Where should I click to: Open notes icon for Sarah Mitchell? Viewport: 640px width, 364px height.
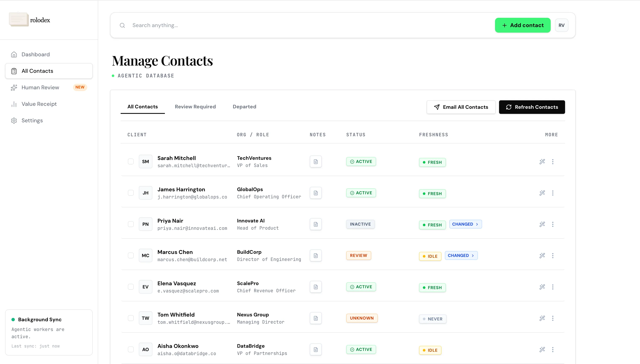316,162
